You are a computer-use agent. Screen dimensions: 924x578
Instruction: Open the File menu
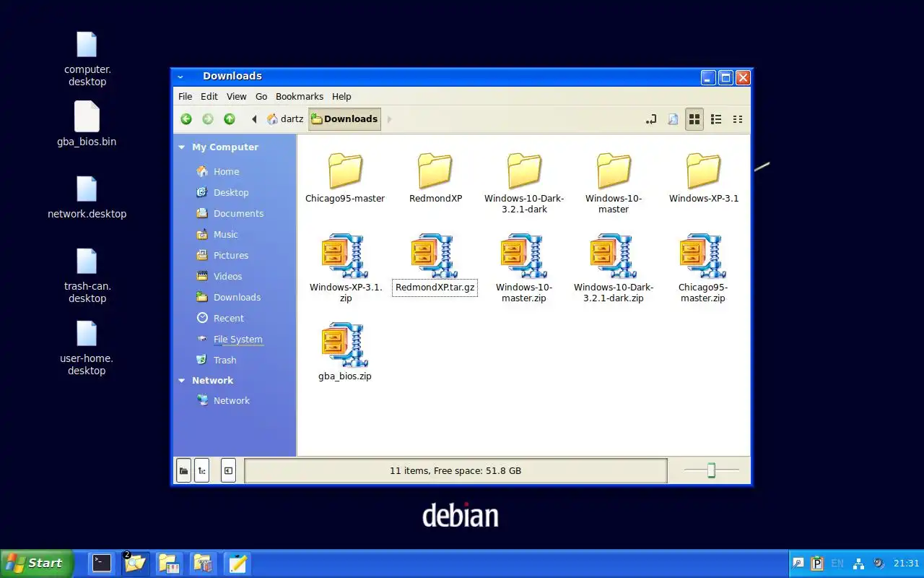coord(186,97)
